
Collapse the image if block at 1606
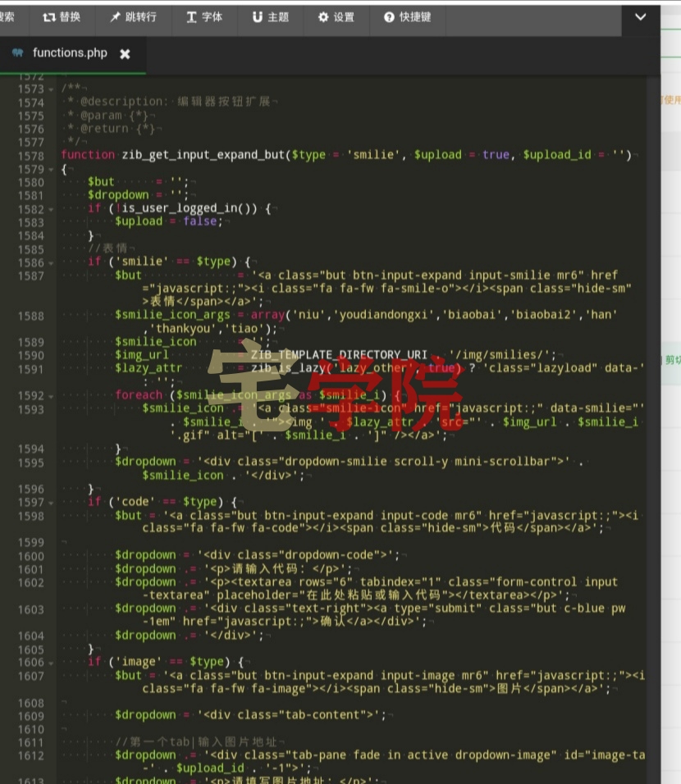[51, 663]
